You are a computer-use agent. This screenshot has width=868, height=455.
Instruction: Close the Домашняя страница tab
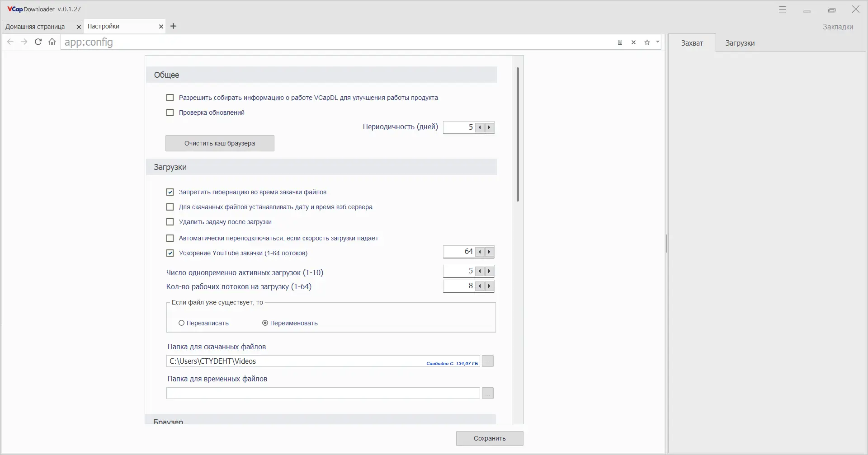point(79,27)
